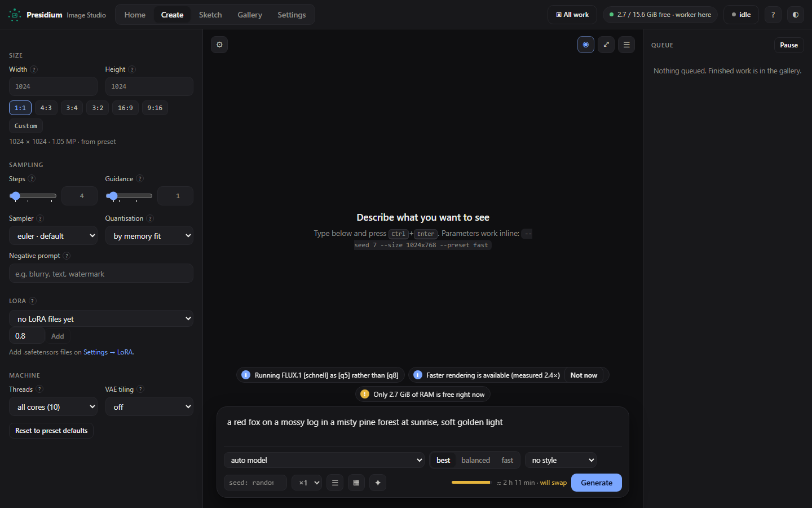Image resolution: width=812 pixels, height=508 pixels.
Task: Select the 9:16 aspect ratio
Action: point(155,108)
